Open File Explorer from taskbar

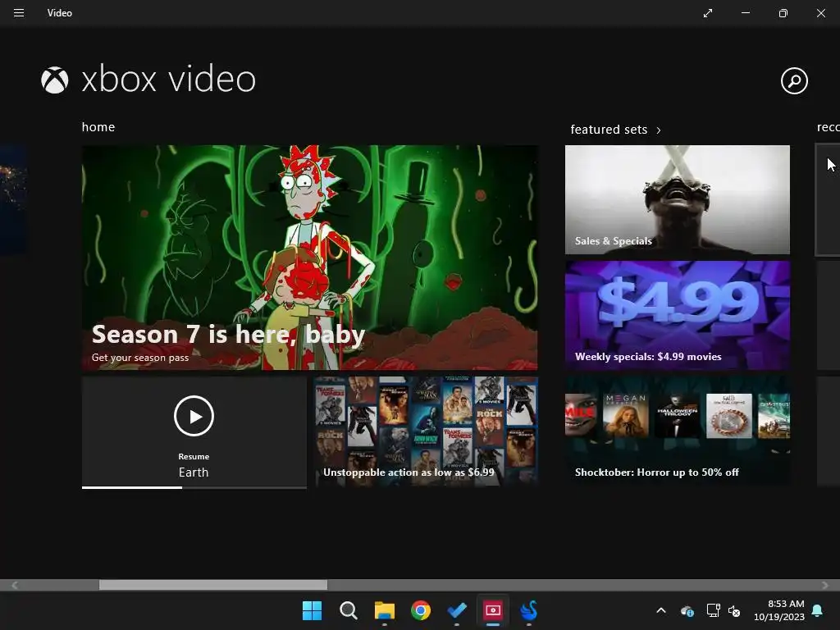(x=384, y=610)
